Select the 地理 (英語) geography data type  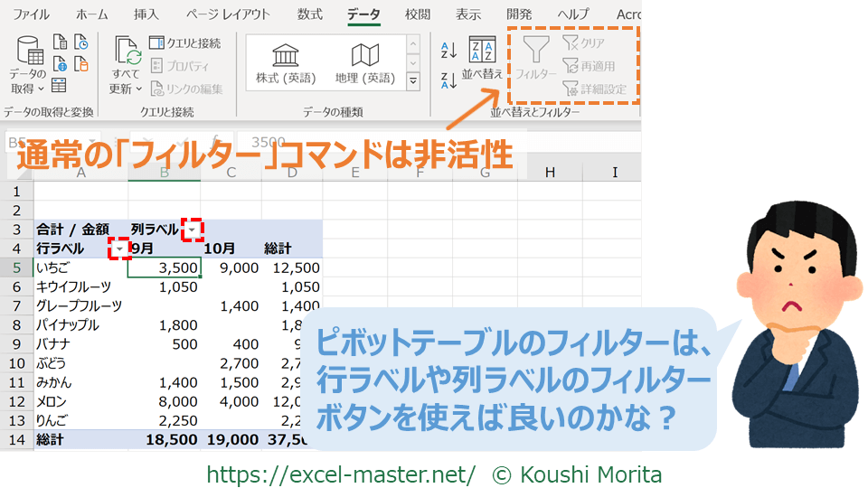(x=364, y=63)
